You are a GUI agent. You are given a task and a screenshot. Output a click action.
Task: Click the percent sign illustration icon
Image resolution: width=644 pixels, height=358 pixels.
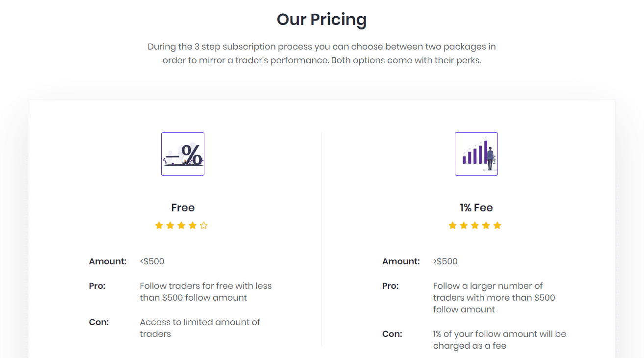[x=183, y=154]
